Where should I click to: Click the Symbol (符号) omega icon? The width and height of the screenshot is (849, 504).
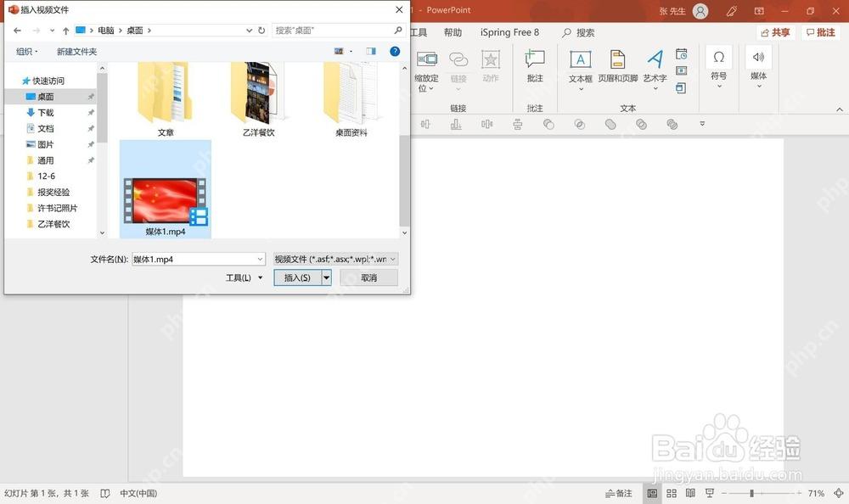(x=718, y=58)
